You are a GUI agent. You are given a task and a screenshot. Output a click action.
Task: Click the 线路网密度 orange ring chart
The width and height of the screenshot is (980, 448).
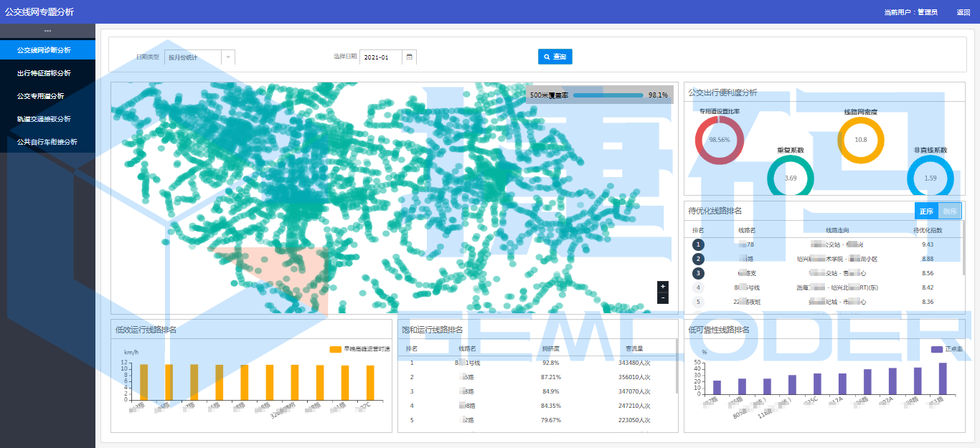click(x=861, y=140)
